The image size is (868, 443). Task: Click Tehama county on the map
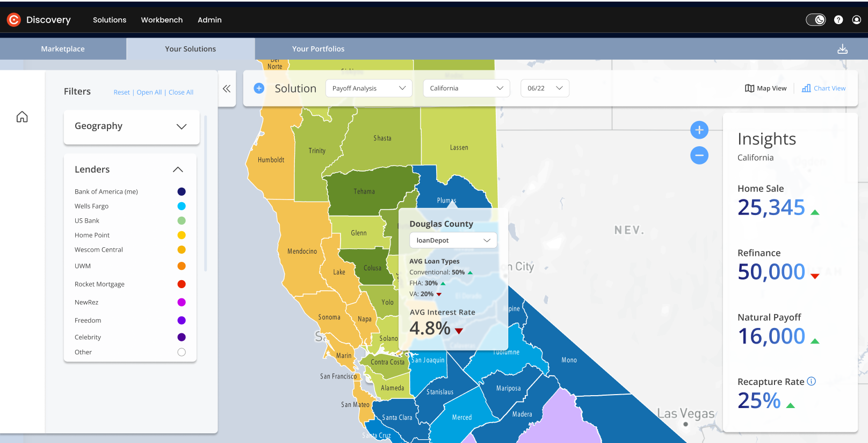(x=364, y=191)
